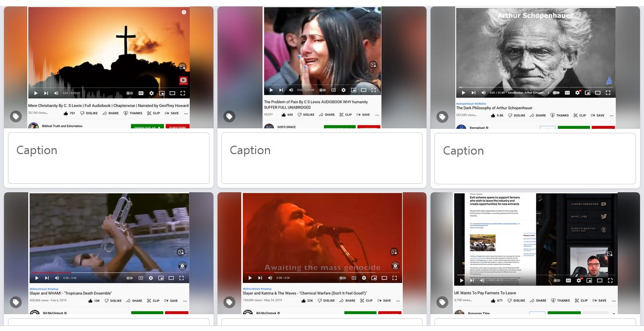Image resolution: width=644 pixels, height=331 pixels.
Task: Toggle autoplay switch in Mere Christianity player
Action: 130,93
